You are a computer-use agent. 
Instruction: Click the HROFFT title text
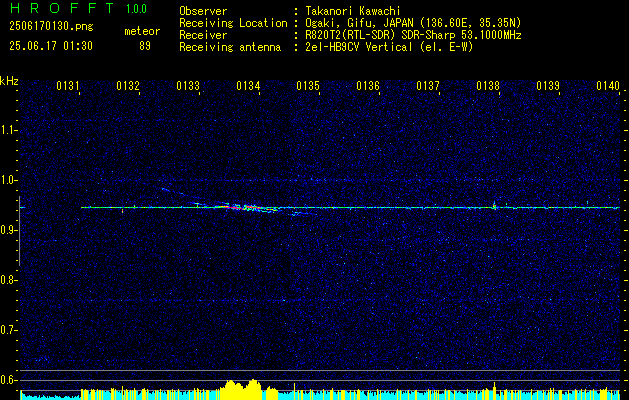coord(62,8)
